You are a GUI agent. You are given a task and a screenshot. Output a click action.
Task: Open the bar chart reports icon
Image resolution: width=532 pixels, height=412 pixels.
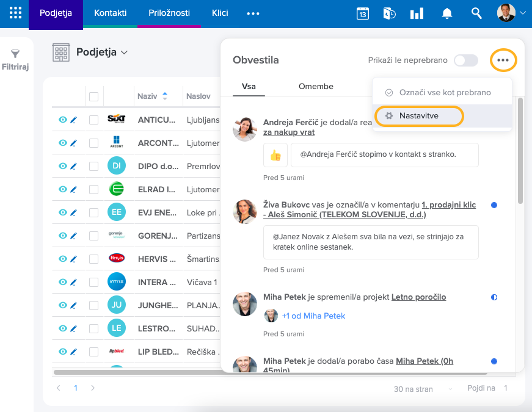(x=417, y=13)
